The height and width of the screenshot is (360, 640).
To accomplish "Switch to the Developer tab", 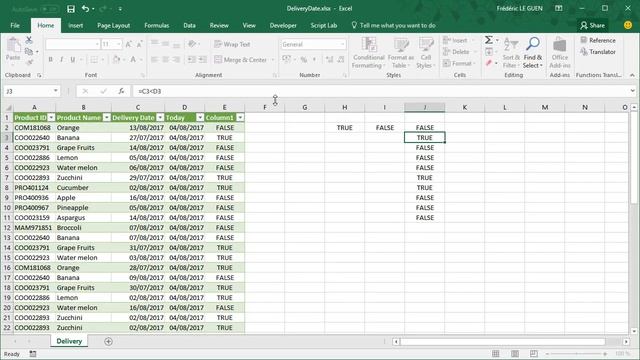I will (x=283, y=25).
